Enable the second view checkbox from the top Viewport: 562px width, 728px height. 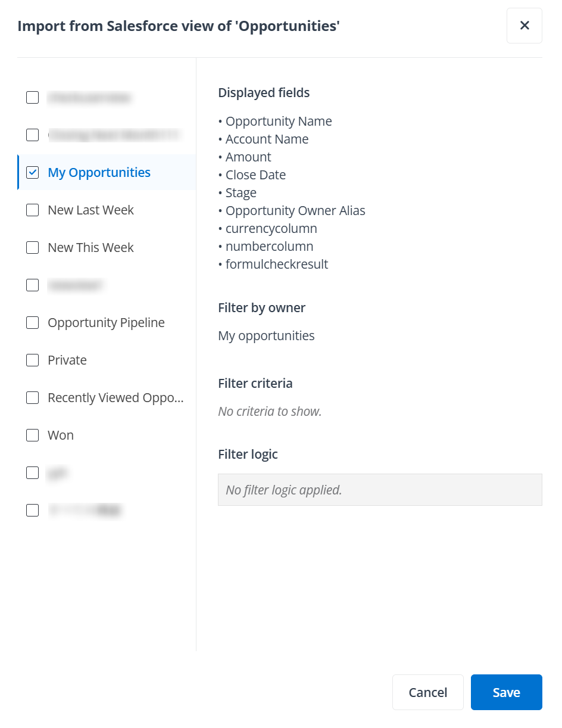(x=32, y=135)
